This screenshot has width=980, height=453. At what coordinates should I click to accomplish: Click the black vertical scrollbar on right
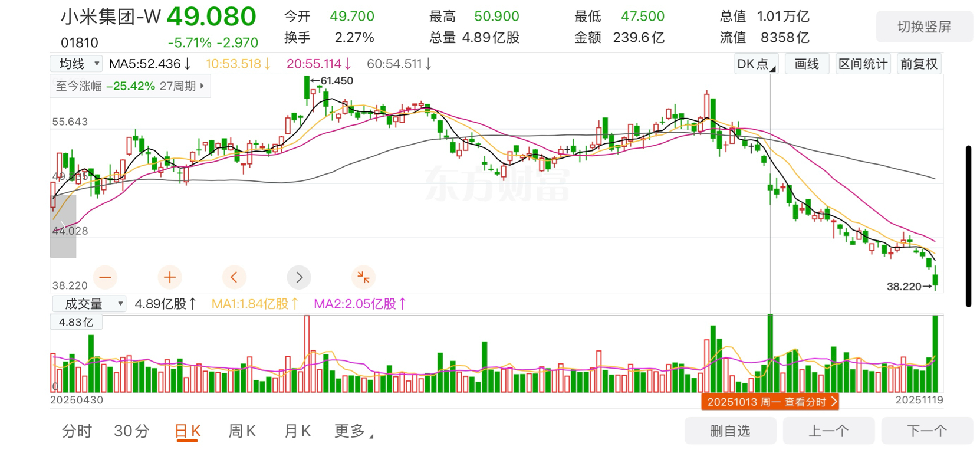coord(968,226)
